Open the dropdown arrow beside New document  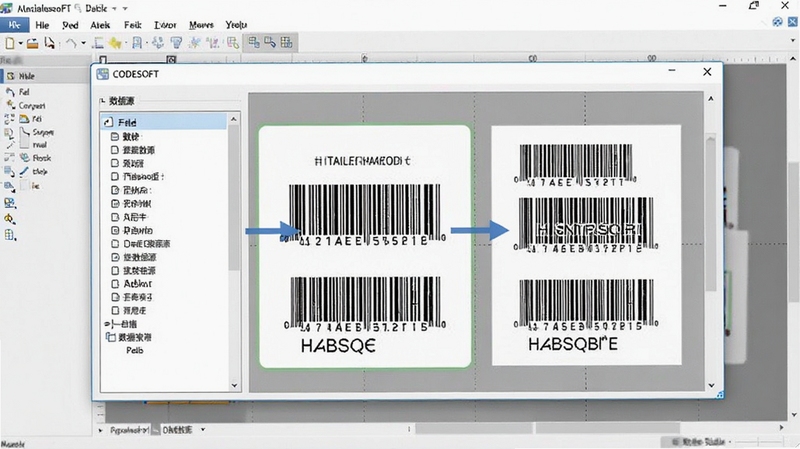20,43
